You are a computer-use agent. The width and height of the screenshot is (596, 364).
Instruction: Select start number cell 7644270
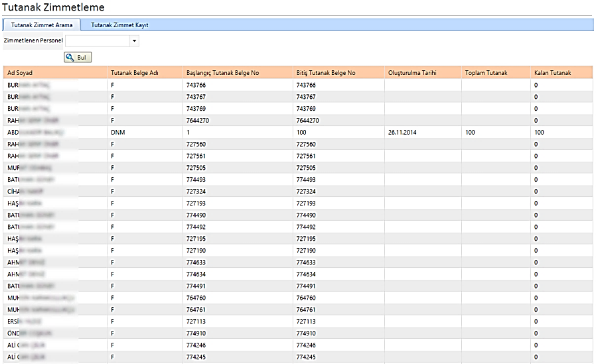tap(238, 120)
